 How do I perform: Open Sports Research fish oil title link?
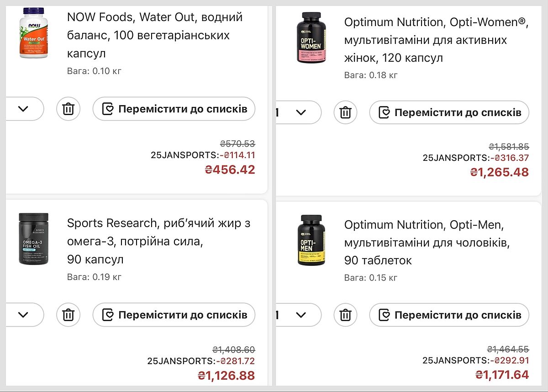pyautogui.click(x=158, y=241)
